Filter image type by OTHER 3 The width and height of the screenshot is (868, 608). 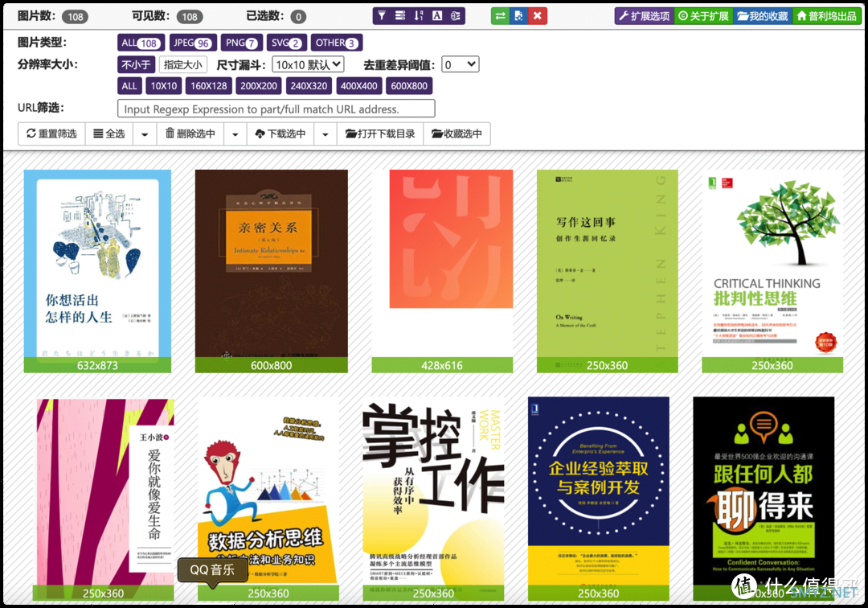tap(337, 43)
